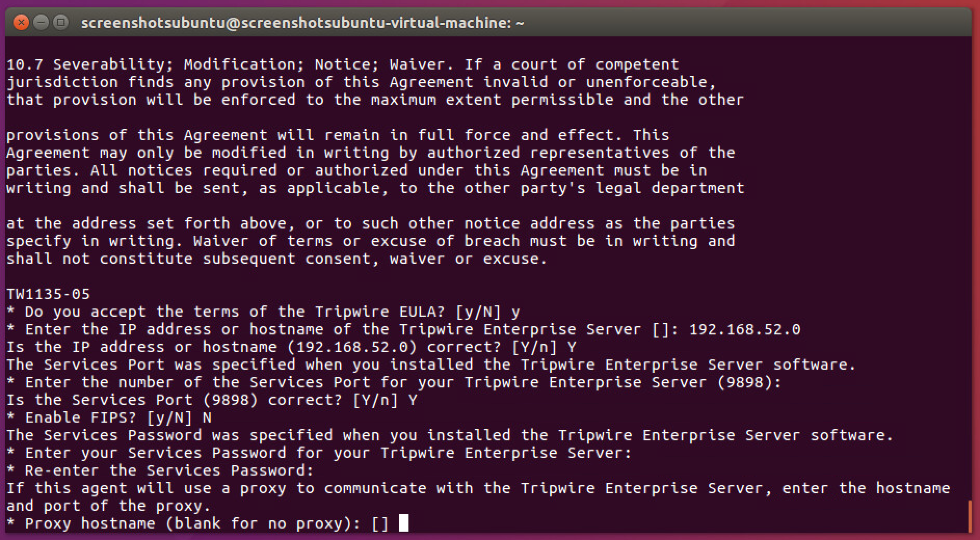The image size is (980, 540).
Task: Click the "and port of the proxy." line
Action: coord(108,506)
